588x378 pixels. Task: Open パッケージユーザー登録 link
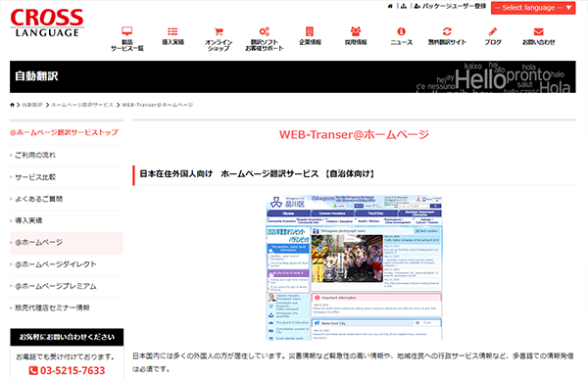(x=450, y=6)
